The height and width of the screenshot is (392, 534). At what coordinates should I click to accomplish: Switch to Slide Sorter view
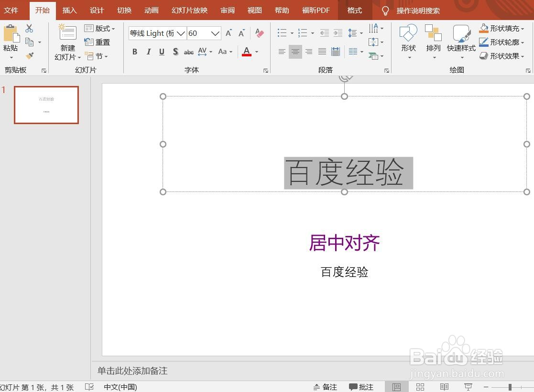pyautogui.click(x=420, y=387)
